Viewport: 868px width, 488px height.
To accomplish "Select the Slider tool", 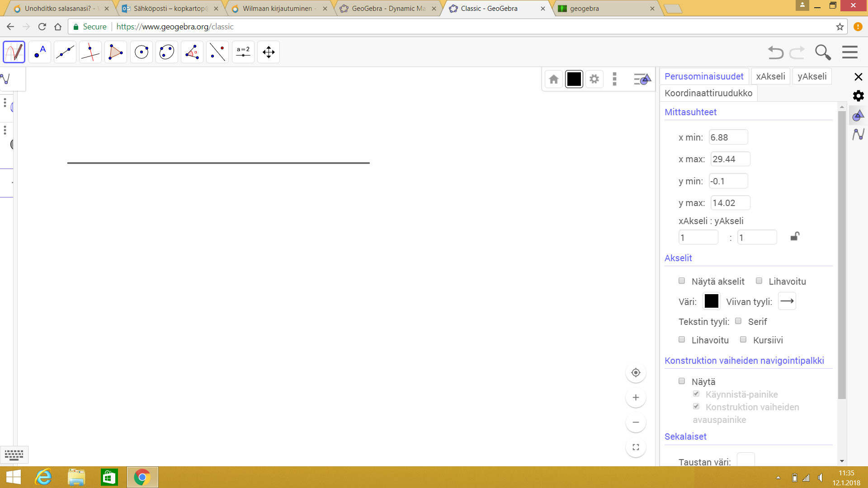I will tap(243, 52).
